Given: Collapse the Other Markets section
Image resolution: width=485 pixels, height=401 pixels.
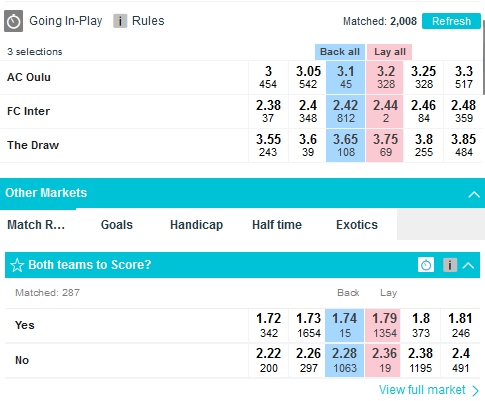Looking at the screenshot, I should [474, 194].
